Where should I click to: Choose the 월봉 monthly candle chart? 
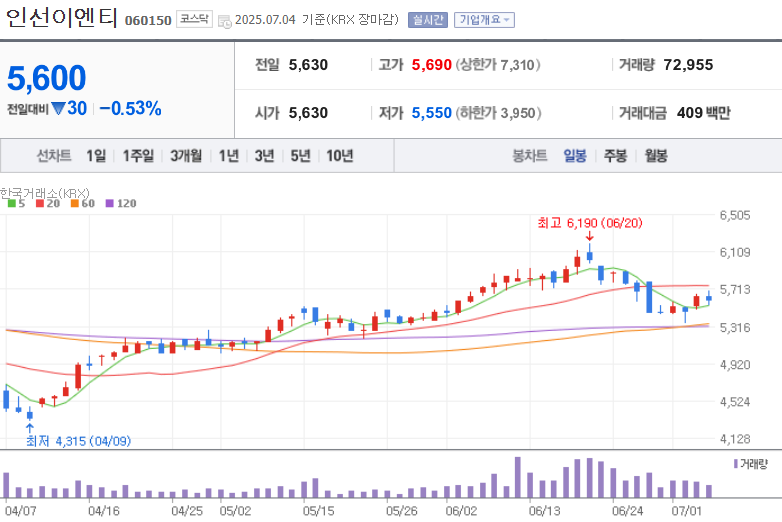point(656,156)
